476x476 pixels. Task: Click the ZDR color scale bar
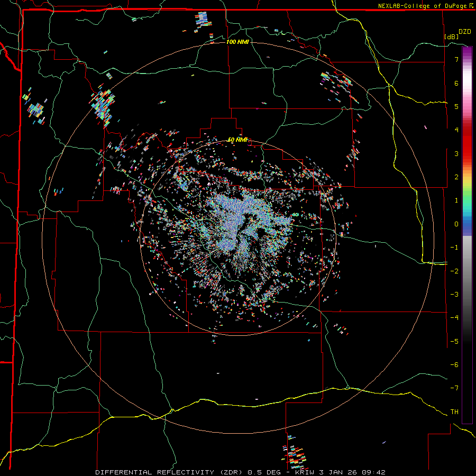tap(467, 235)
